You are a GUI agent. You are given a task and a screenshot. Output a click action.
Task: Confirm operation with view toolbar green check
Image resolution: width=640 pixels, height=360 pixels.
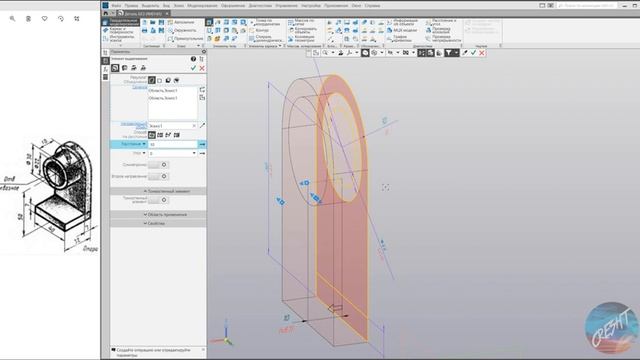coord(473,53)
